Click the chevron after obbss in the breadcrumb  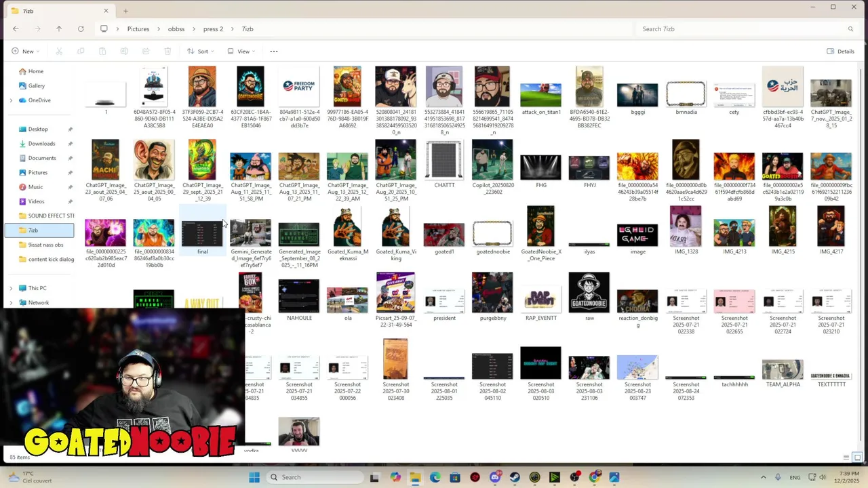pos(194,29)
